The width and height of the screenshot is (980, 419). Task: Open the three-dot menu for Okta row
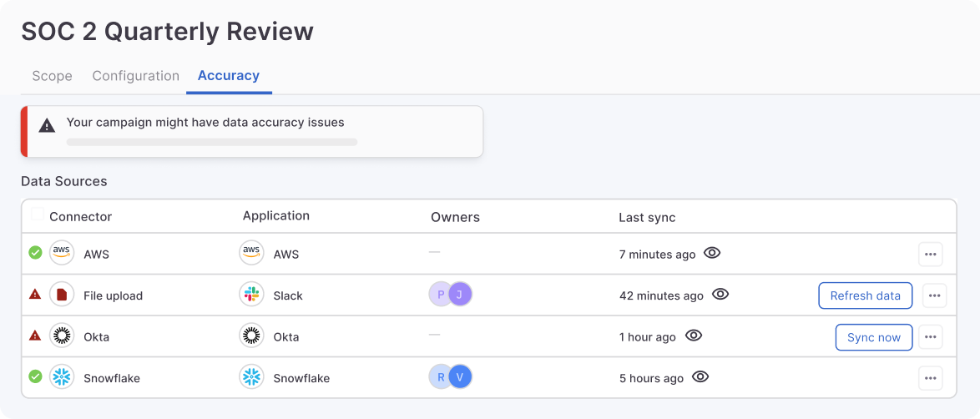point(931,337)
